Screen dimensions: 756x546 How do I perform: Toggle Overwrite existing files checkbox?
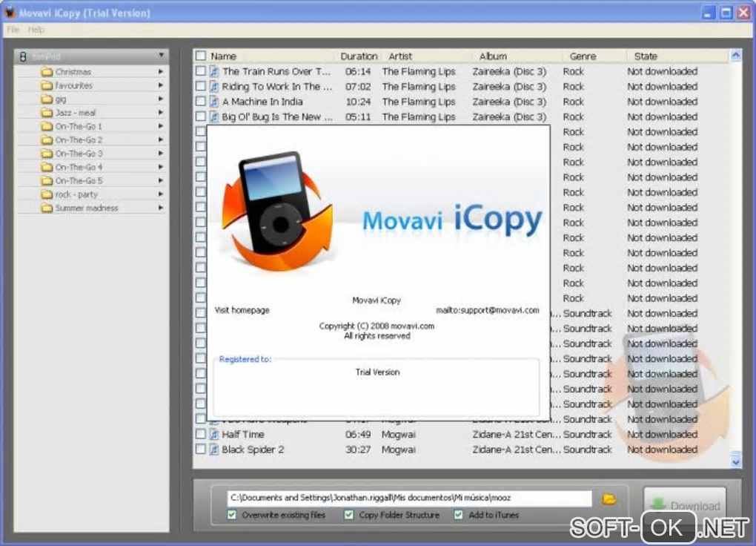[x=232, y=515]
